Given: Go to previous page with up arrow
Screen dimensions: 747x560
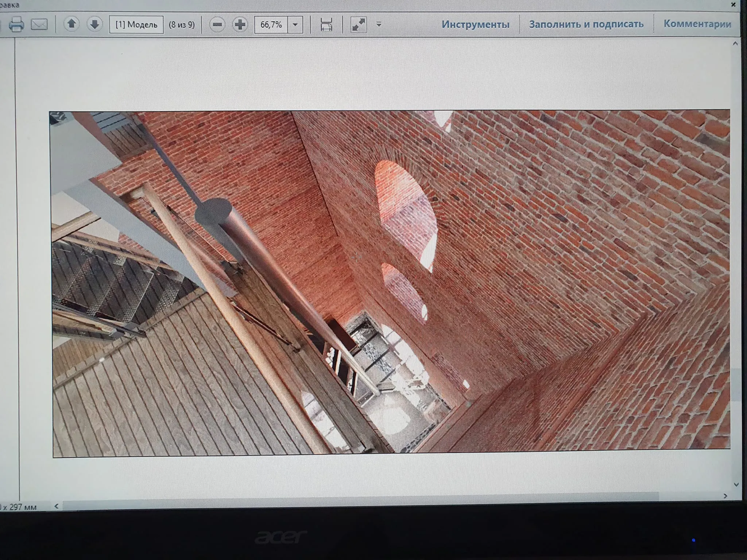Looking at the screenshot, I should pyautogui.click(x=71, y=24).
